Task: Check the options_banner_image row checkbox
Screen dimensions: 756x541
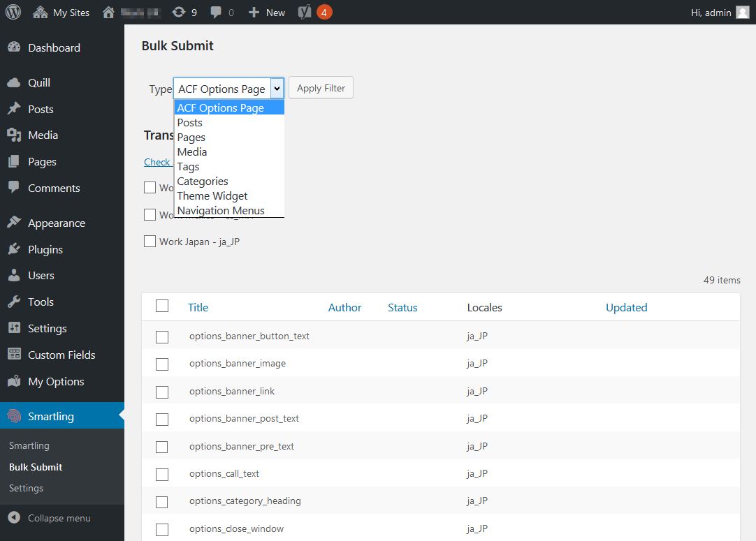Action: pyautogui.click(x=162, y=364)
